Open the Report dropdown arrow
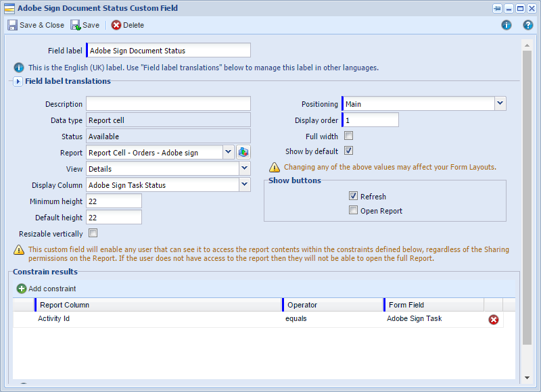This screenshot has height=392, width=541. 228,152
